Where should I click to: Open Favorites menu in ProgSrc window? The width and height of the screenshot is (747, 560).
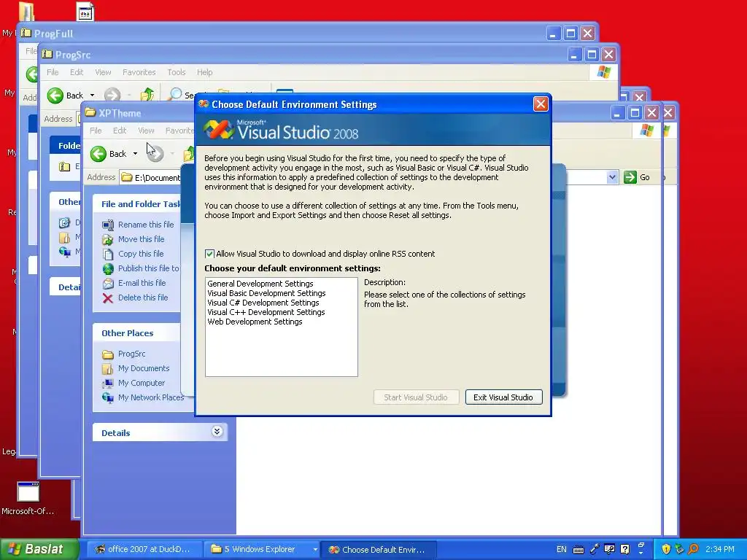(x=139, y=72)
